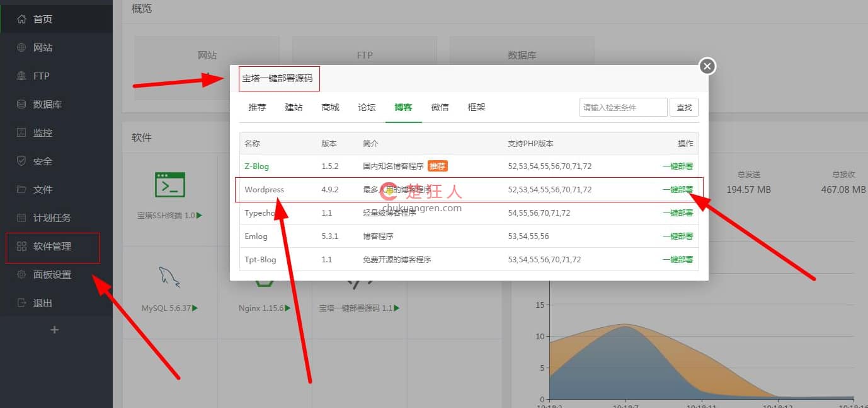This screenshot has width=868, height=408.
Task: Switch to the 推荐 tab
Action: (257, 107)
